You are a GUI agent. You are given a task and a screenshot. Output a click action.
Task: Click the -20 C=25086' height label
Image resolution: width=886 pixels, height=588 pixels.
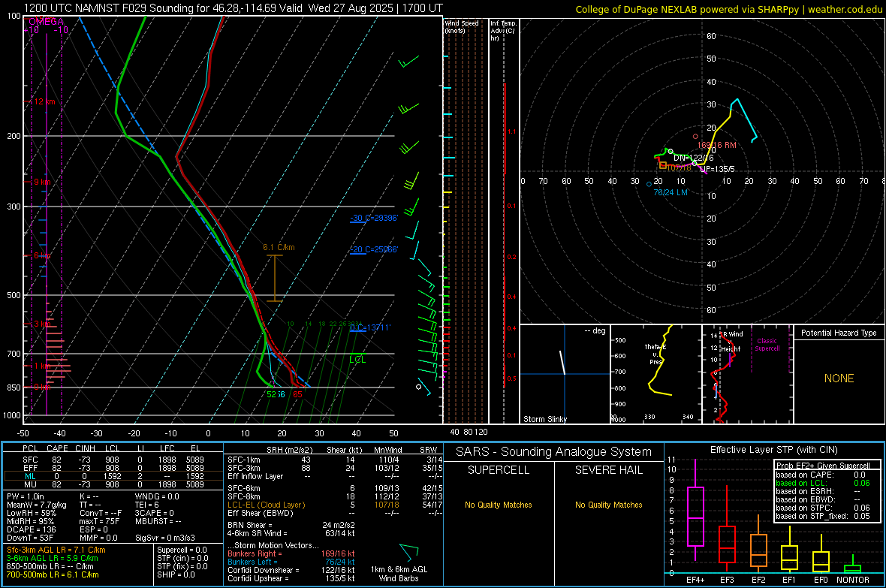click(374, 249)
